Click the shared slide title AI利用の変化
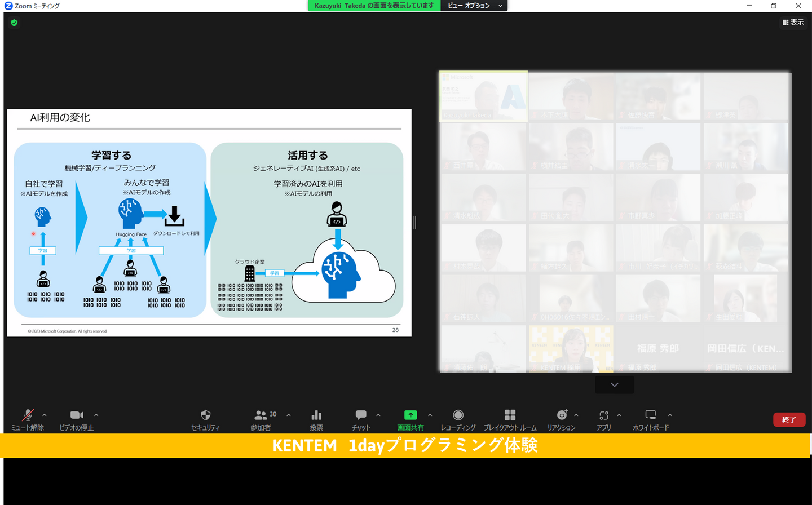The image size is (812, 505). click(60, 118)
